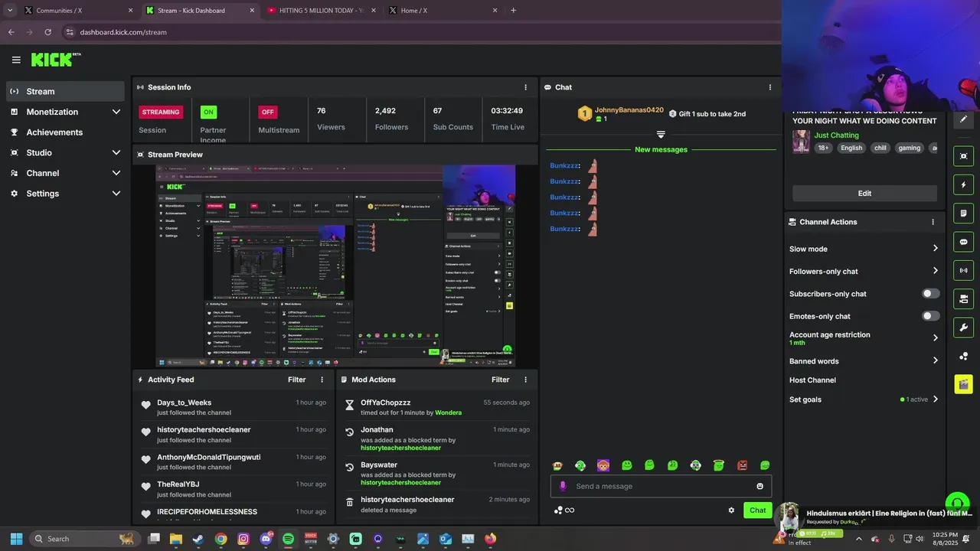Open Slow mode options arrow

[935, 249]
